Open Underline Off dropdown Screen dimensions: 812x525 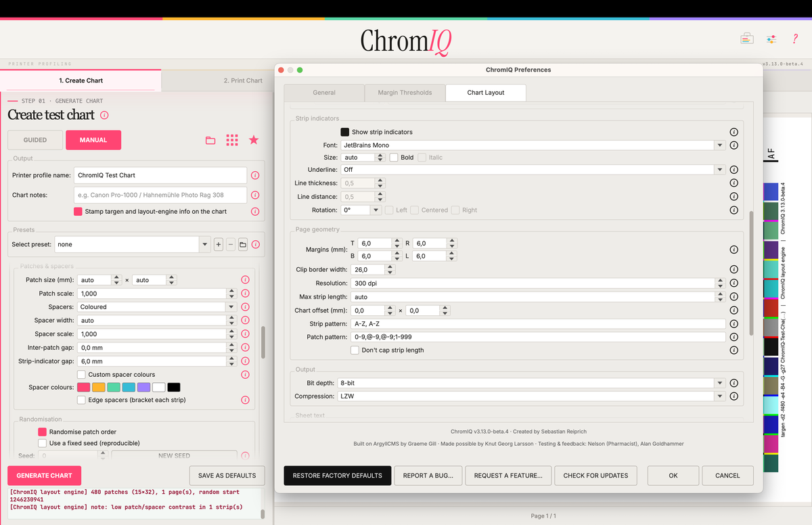(533, 170)
